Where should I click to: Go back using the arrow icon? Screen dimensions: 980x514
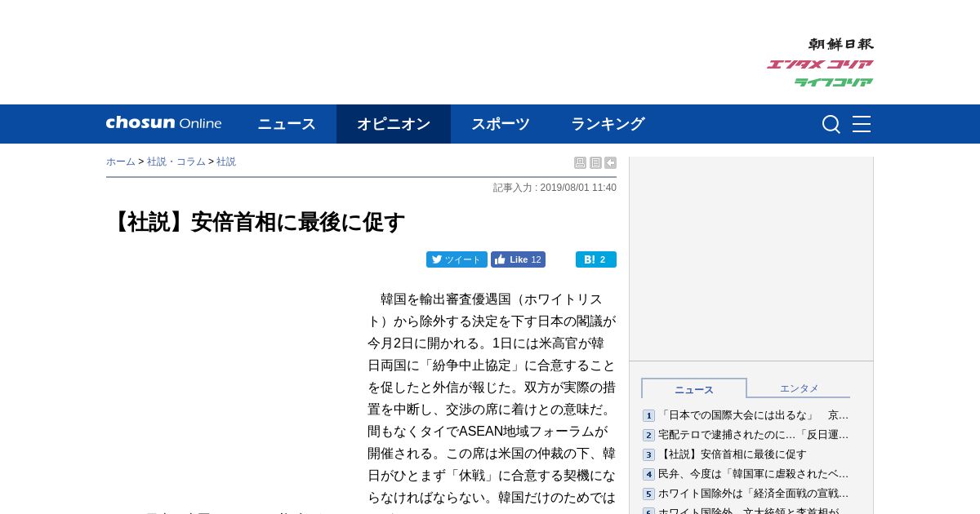click(x=610, y=163)
